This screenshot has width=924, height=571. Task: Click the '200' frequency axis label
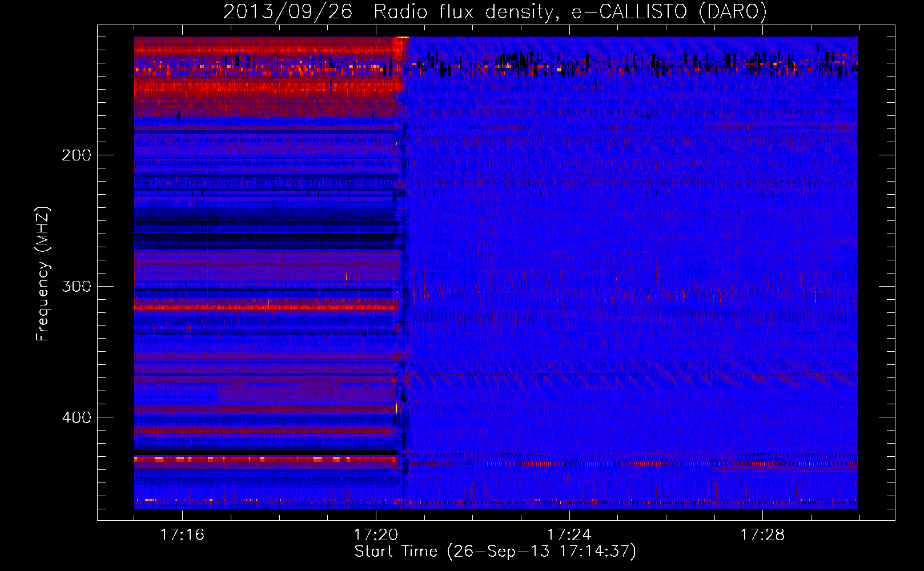click(x=77, y=155)
